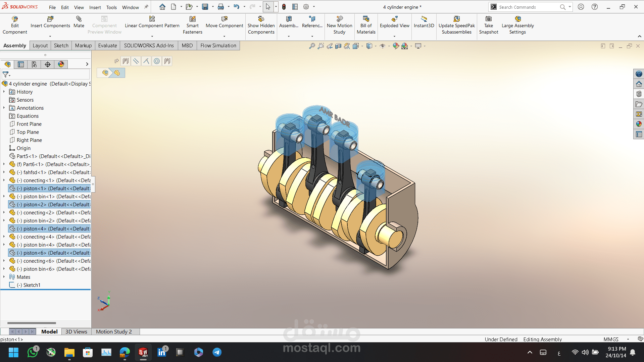Switch to the Sketch tab
The width and height of the screenshot is (644, 362).
[61, 46]
